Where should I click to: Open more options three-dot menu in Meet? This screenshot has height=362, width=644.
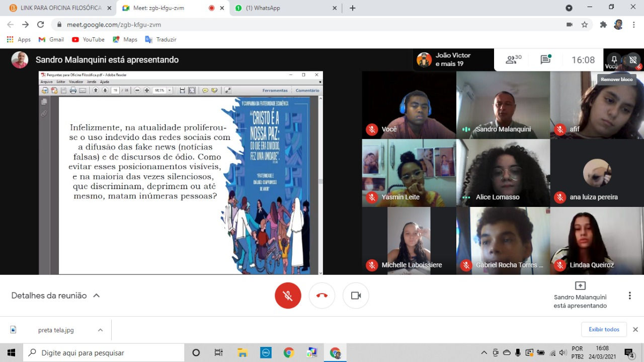629,296
